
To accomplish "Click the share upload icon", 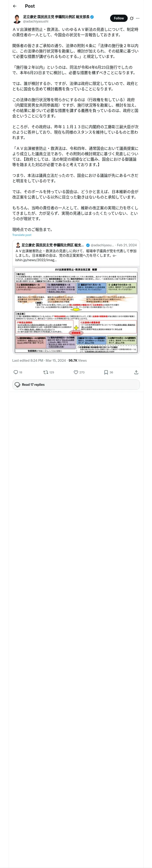I will pyautogui.click(x=136, y=372).
